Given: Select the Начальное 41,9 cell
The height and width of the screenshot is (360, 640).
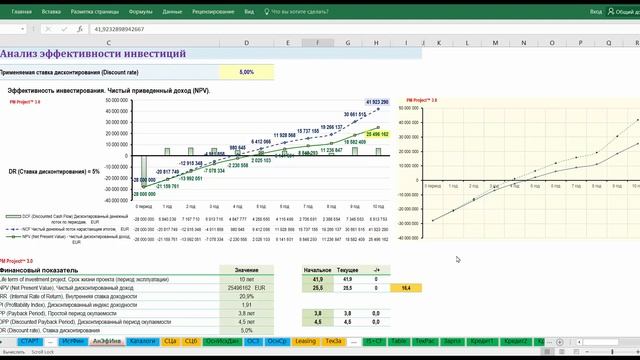Looking at the screenshot, I should 318,279.
